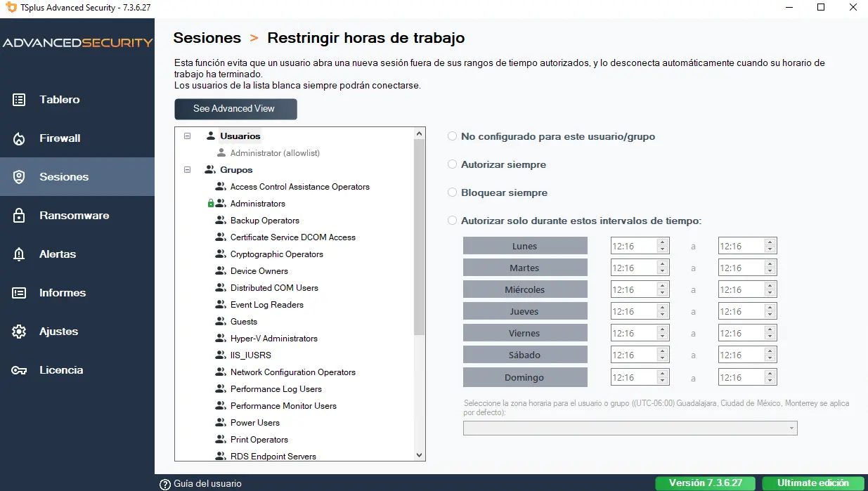Toggle the Viernes day button
Image resolution: width=868 pixels, height=491 pixels.
tap(525, 333)
